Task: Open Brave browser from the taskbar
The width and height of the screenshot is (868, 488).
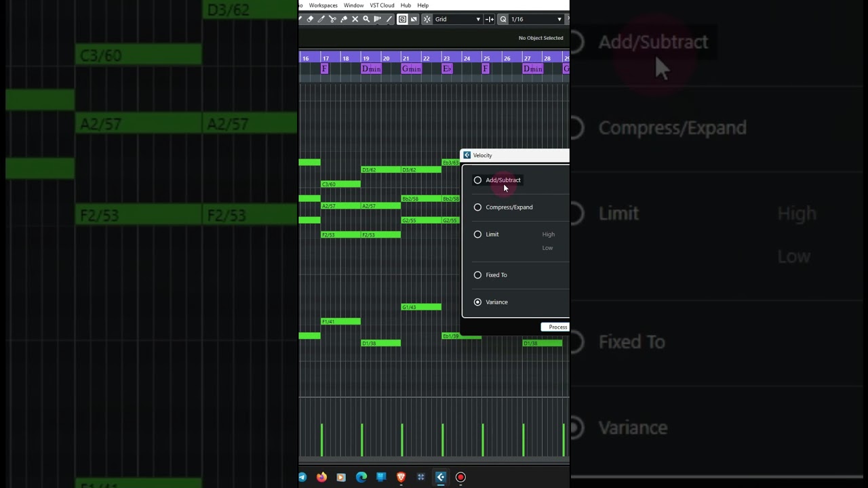Action: pos(401,477)
